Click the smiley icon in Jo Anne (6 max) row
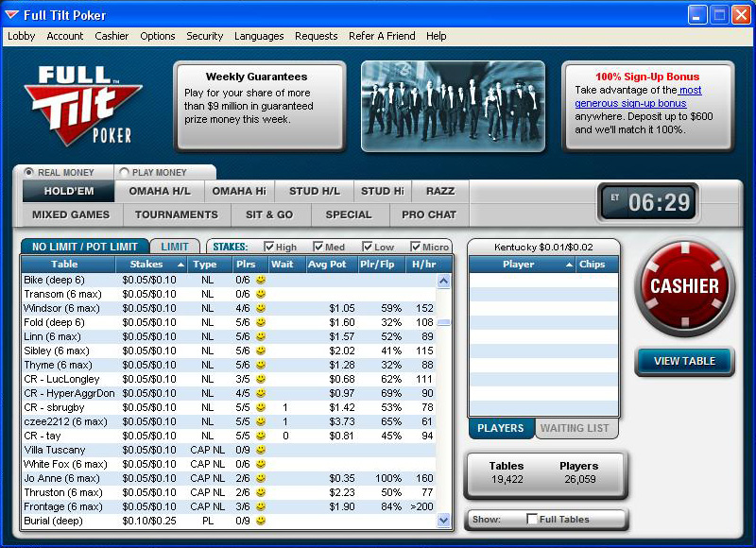The width and height of the screenshot is (756, 548). coord(261,478)
